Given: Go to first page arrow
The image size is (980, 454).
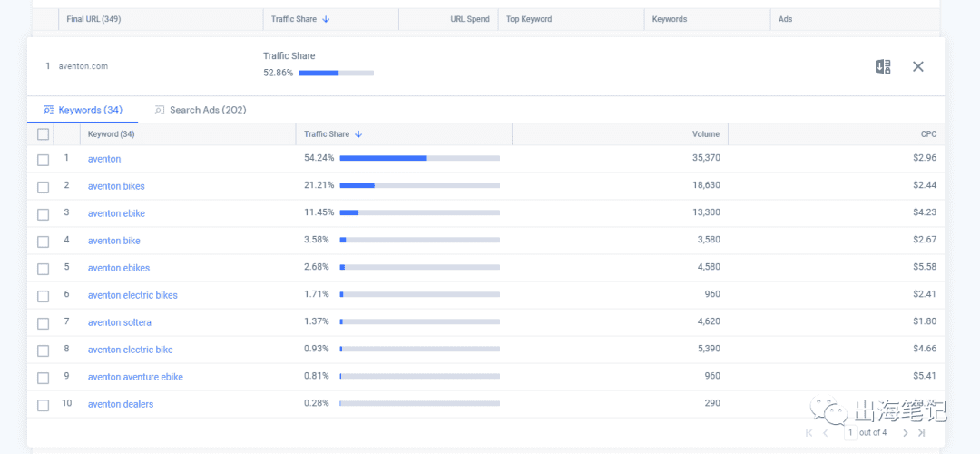Looking at the screenshot, I should [x=808, y=432].
